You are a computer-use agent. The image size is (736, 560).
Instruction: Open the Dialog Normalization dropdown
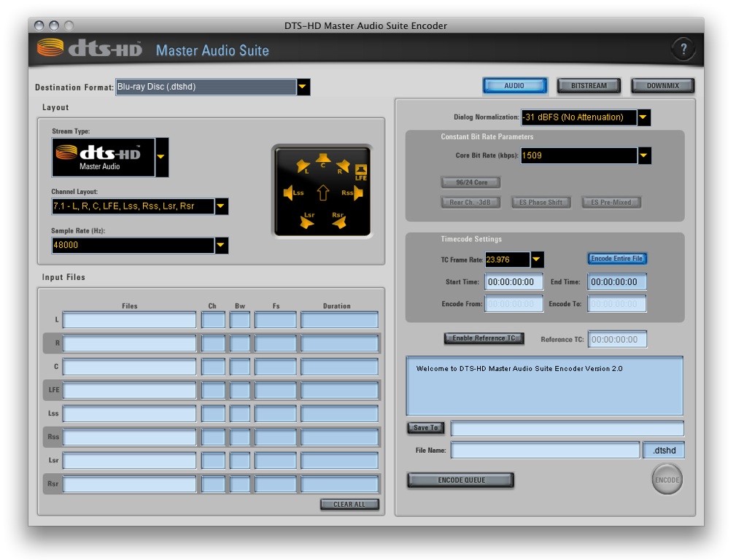(643, 117)
